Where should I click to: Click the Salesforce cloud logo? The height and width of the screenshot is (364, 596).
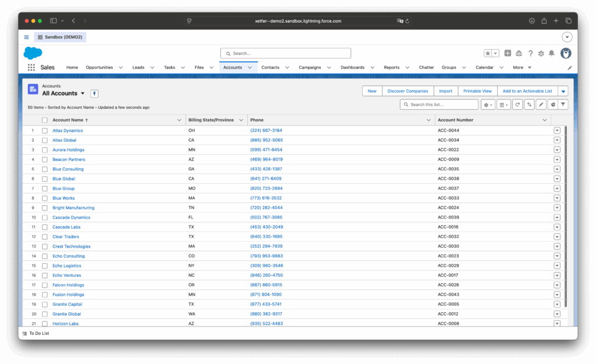(x=33, y=53)
